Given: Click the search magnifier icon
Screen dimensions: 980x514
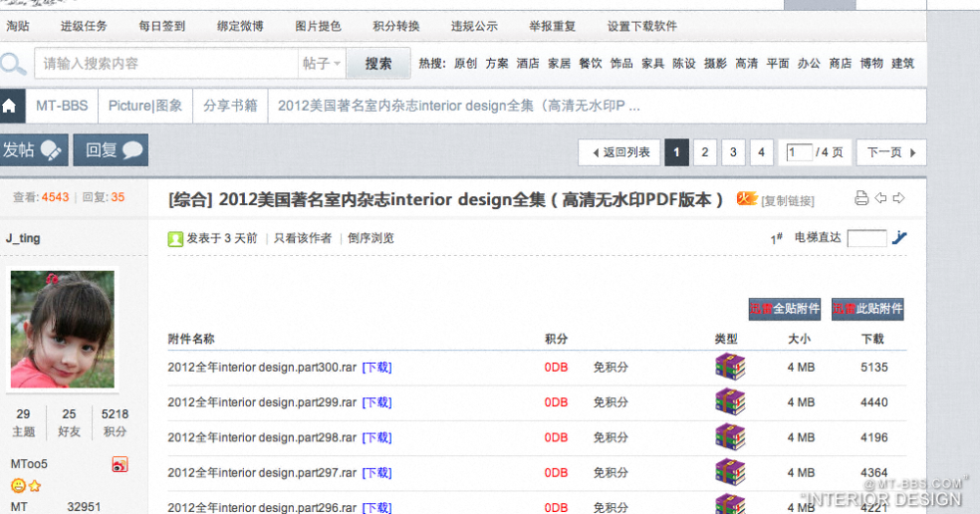Looking at the screenshot, I should (13, 64).
